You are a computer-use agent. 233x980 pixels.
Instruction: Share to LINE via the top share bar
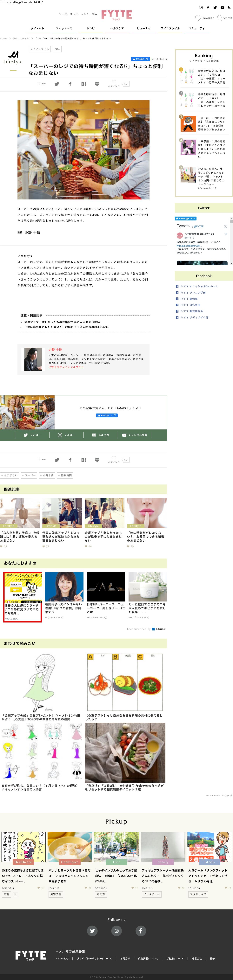(97, 84)
